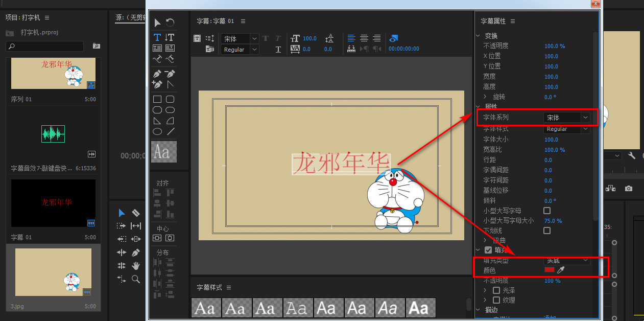Enable the 纹理 texture checkbox
The image size is (644, 321).
pos(496,300)
